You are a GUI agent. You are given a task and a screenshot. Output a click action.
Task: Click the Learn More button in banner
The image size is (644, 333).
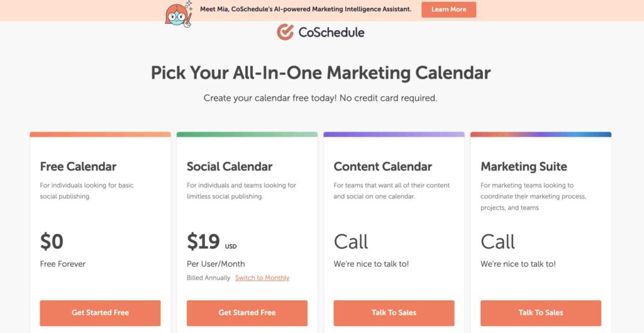[x=448, y=9]
